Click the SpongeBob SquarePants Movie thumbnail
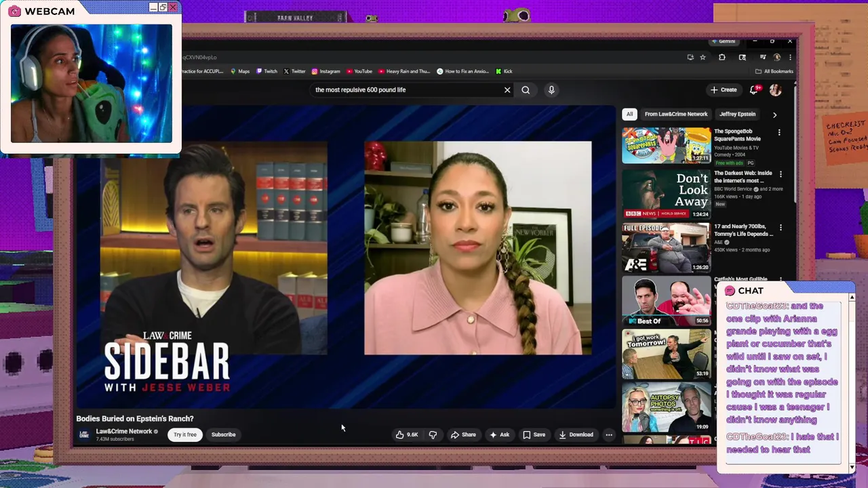This screenshot has height=488, width=868. 667,145
